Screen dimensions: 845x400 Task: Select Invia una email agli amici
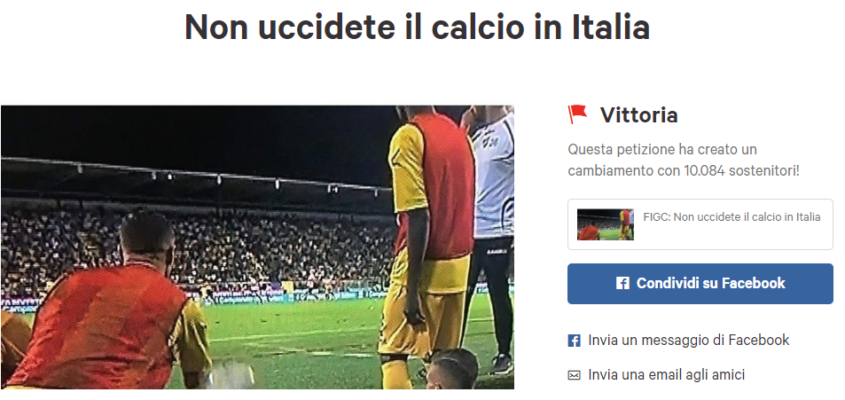click(x=667, y=375)
